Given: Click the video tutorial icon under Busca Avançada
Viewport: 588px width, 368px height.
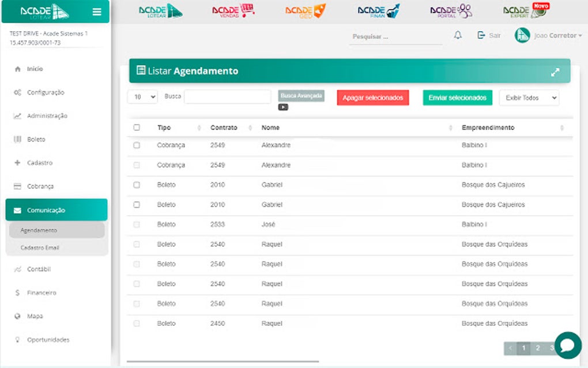Looking at the screenshot, I should coord(283,107).
